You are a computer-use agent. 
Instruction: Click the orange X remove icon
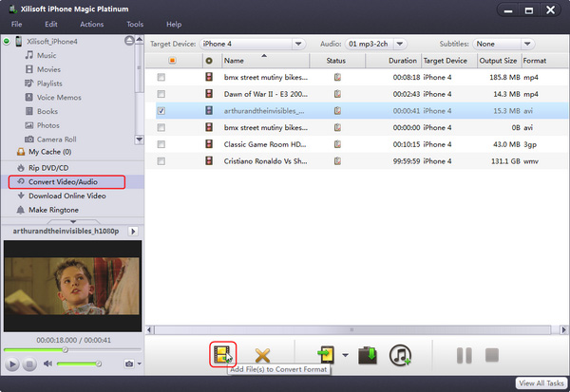[x=263, y=356]
